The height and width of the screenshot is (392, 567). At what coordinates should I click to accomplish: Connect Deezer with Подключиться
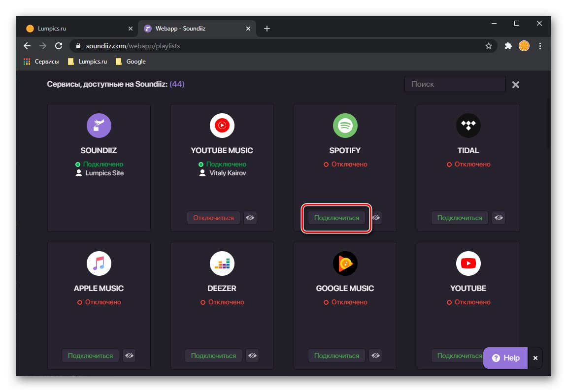click(213, 356)
